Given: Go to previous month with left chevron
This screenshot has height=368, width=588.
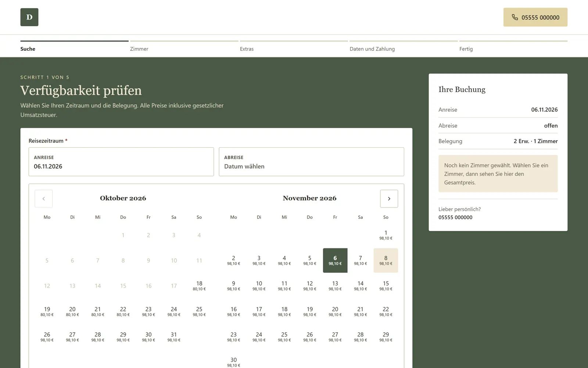Looking at the screenshot, I should pyautogui.click(x=44, y=199).
